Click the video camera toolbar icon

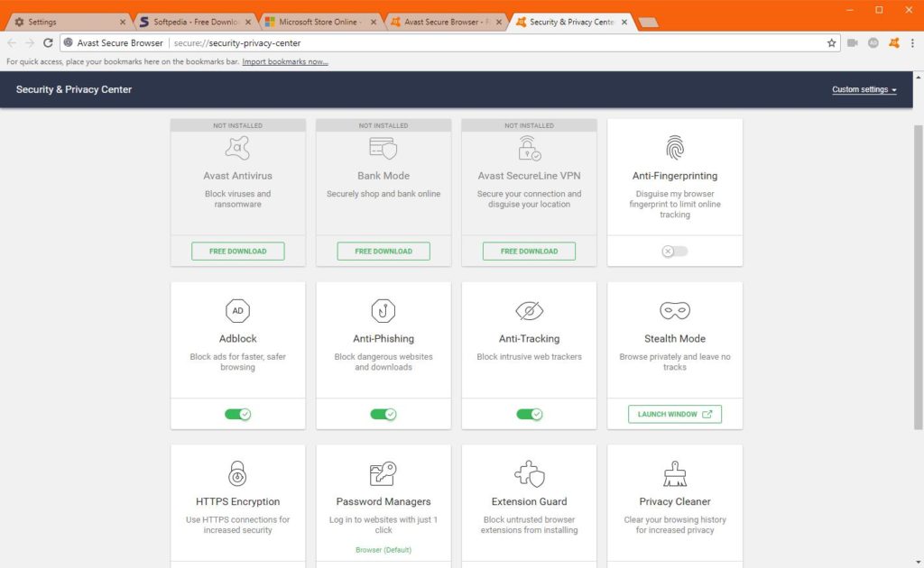tap(853, 43)
